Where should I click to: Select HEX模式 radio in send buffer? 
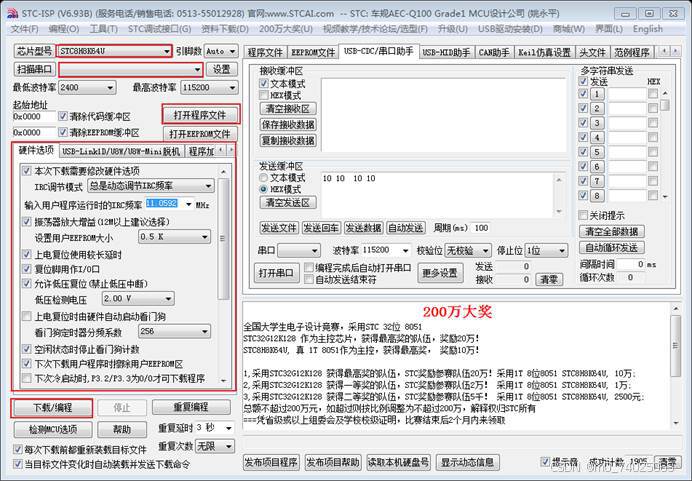click(x=263, y=189)
